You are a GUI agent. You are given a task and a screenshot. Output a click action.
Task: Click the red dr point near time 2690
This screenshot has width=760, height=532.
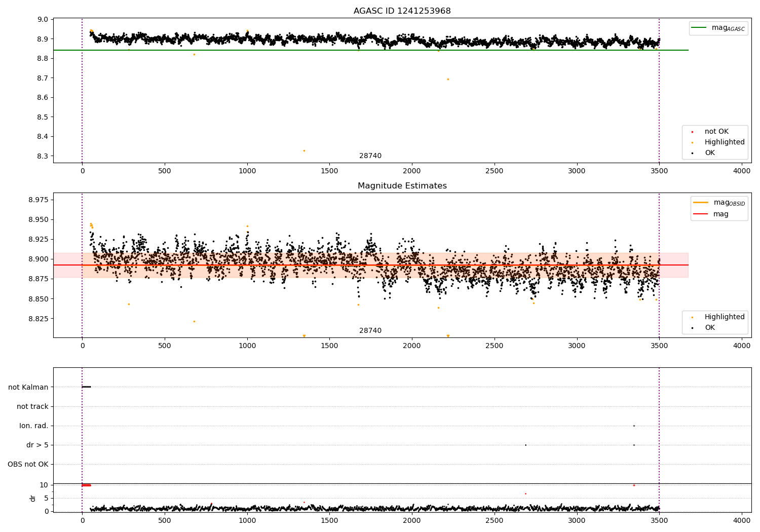(525, 493)
